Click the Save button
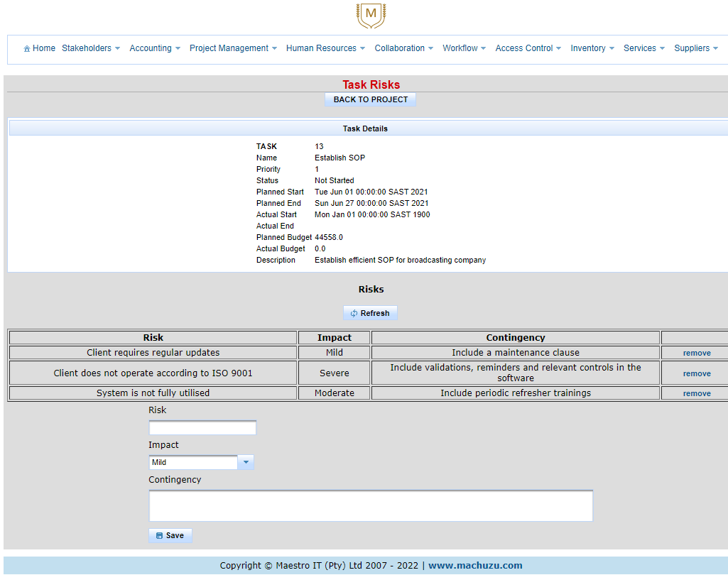 click(170, 536)
